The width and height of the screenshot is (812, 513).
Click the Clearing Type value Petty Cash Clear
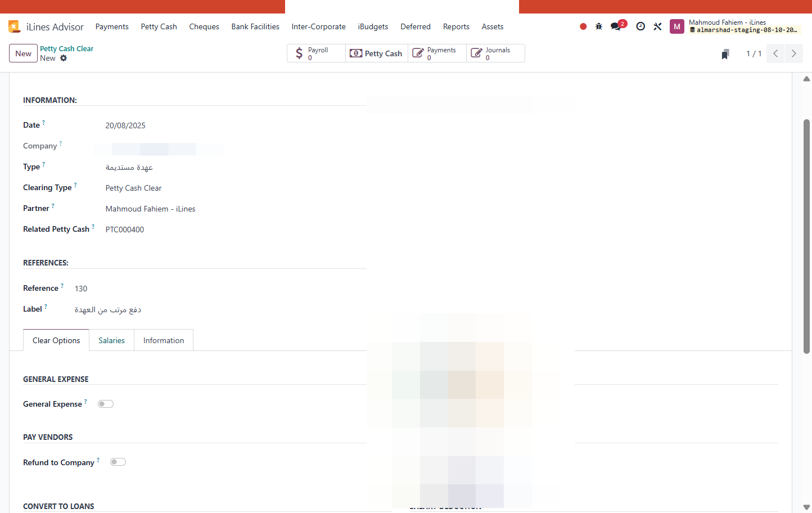pos(134,188)
